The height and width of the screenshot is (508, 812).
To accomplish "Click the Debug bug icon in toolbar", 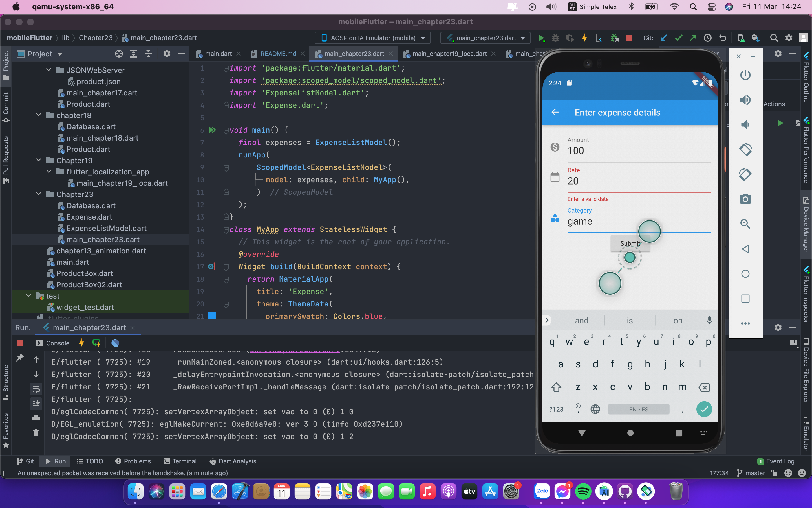I will 555,38.
